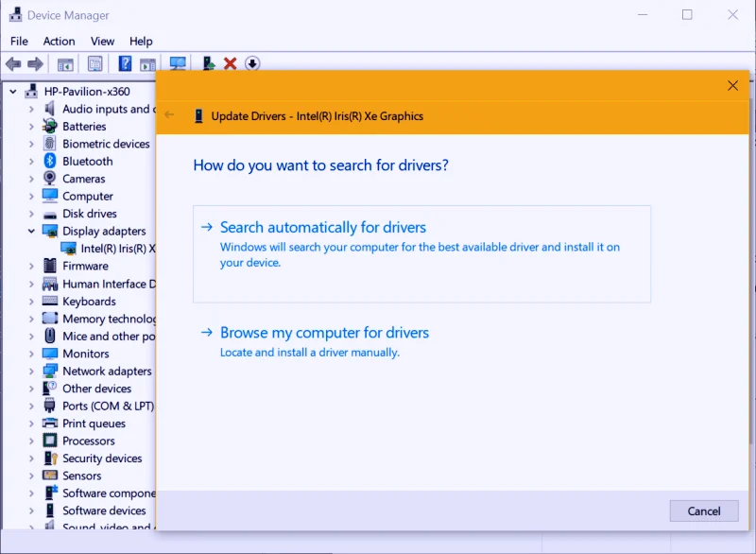Cancel the Update Drivers wizard

[x=704, y=511]
